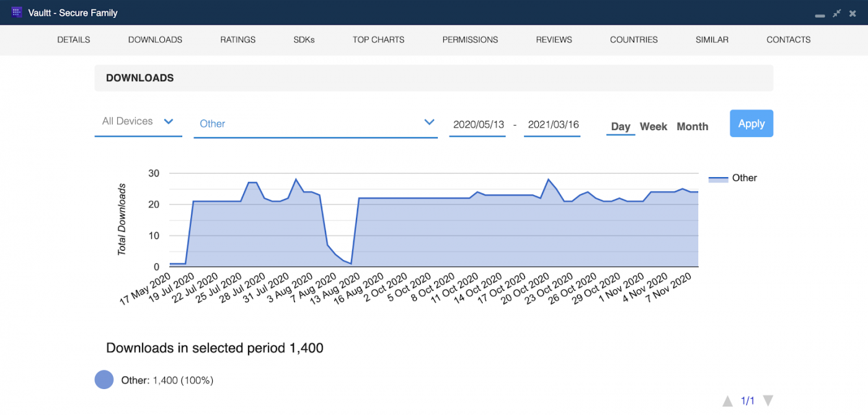Click the 13 Aug 2020 axis label
The width and height of the screenshot is (868, 415).
point(335,288)
